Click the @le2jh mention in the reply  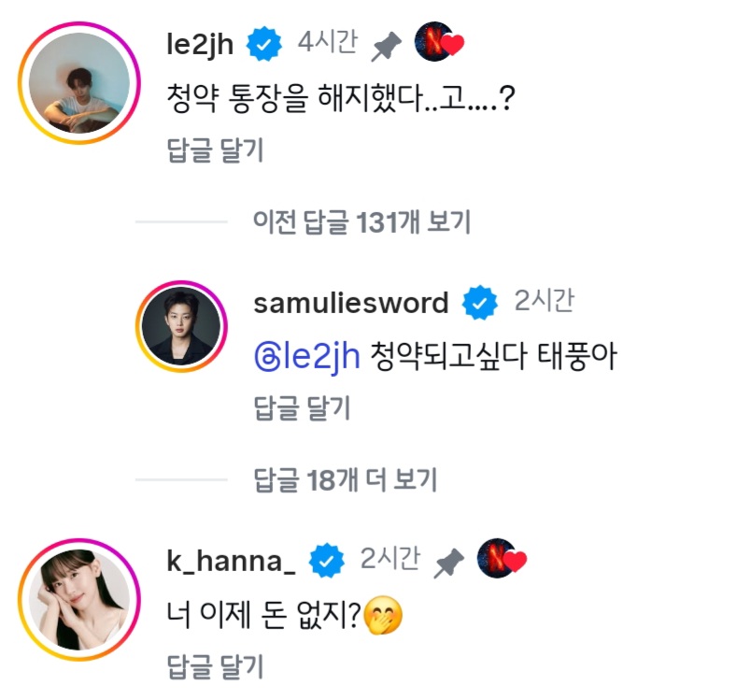click(x=307, y=356)
